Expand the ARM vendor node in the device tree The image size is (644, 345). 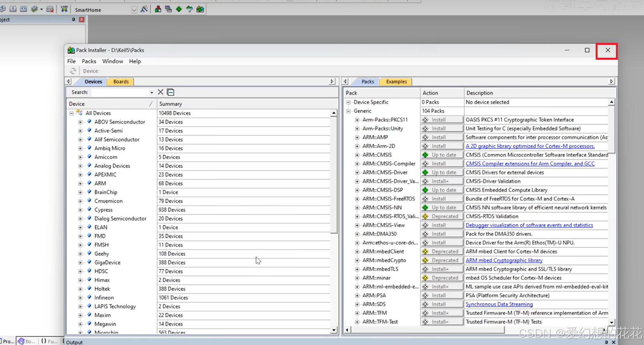pyautogui.click(x=80, y=183)
